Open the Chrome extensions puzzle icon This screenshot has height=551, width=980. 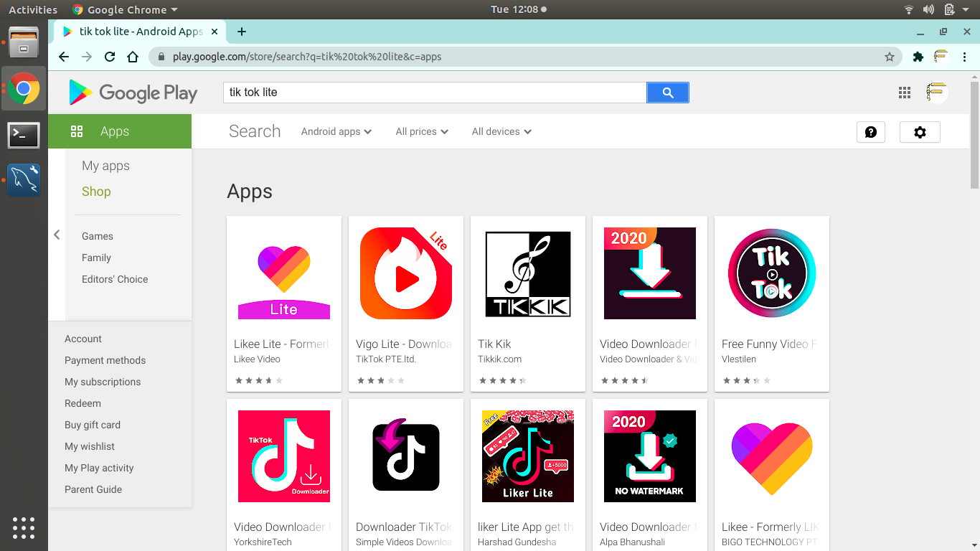pyautogui.click(x=918, y=57)
